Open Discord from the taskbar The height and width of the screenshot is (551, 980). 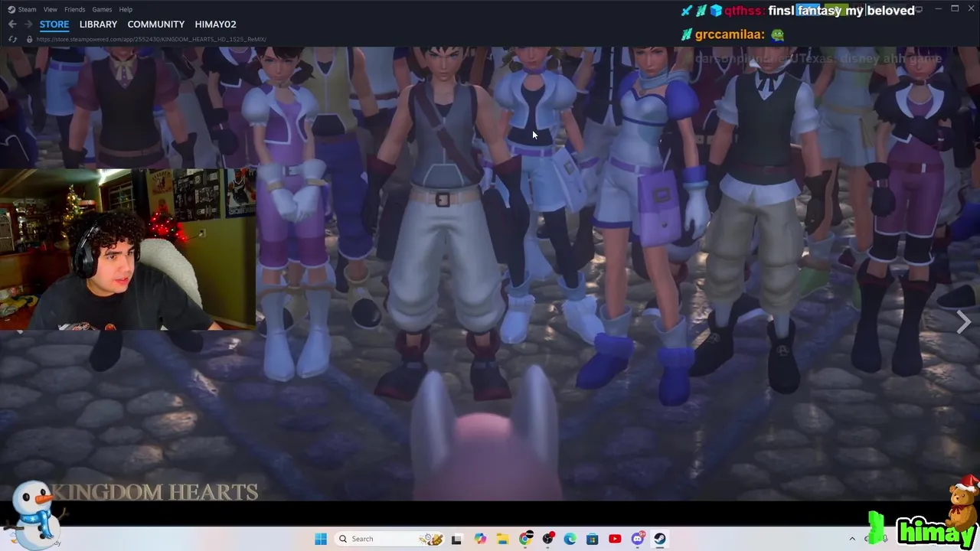(638, 539)
